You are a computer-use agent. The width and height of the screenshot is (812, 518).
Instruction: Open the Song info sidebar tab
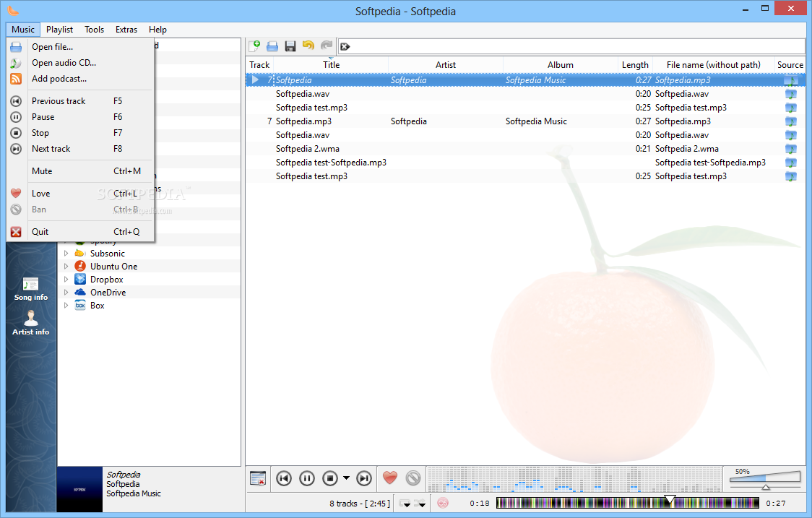pos(30,289)
